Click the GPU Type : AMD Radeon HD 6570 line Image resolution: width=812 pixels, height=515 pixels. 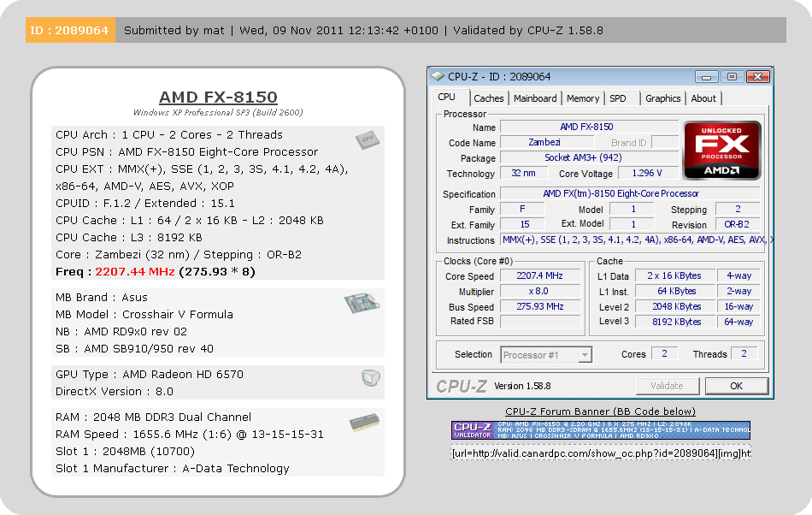coord(149,375)
